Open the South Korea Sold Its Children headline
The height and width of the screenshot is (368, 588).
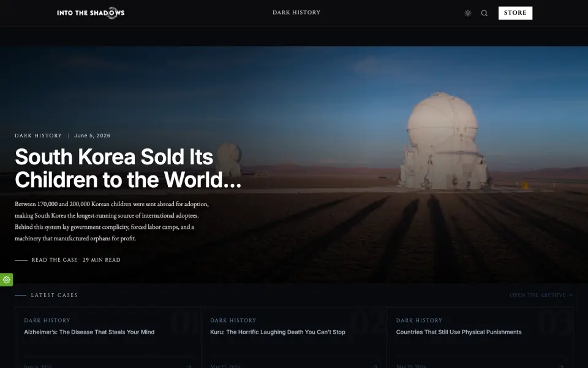(128, 168)
